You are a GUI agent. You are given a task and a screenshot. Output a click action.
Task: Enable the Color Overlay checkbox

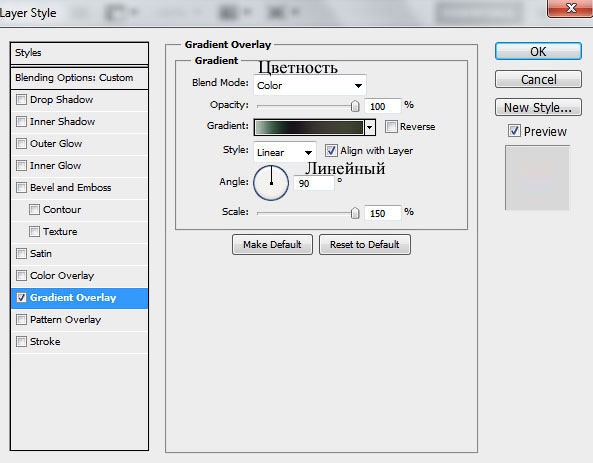click(x=21, y=275)
